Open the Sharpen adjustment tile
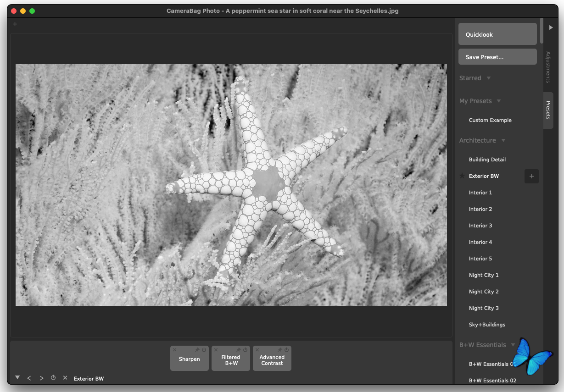 point(189,359)
